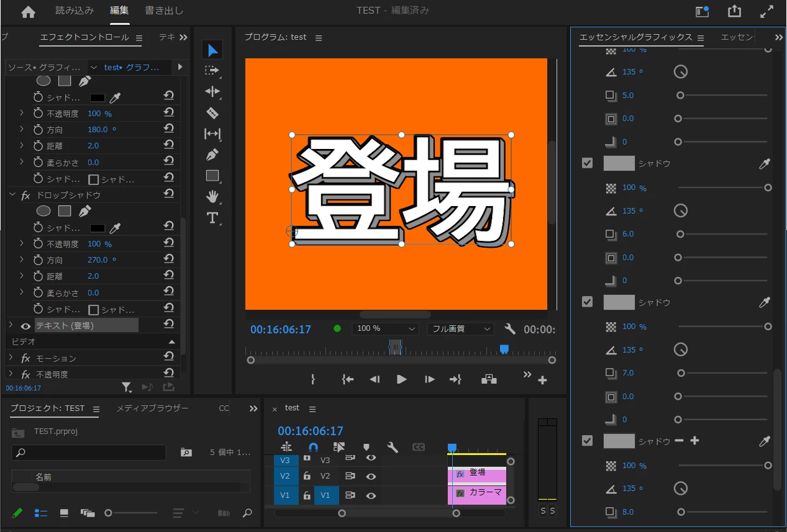787x532 pixels.
Task: Open the 100 % zoom level dropdown
Action: (x=385, y=328)
